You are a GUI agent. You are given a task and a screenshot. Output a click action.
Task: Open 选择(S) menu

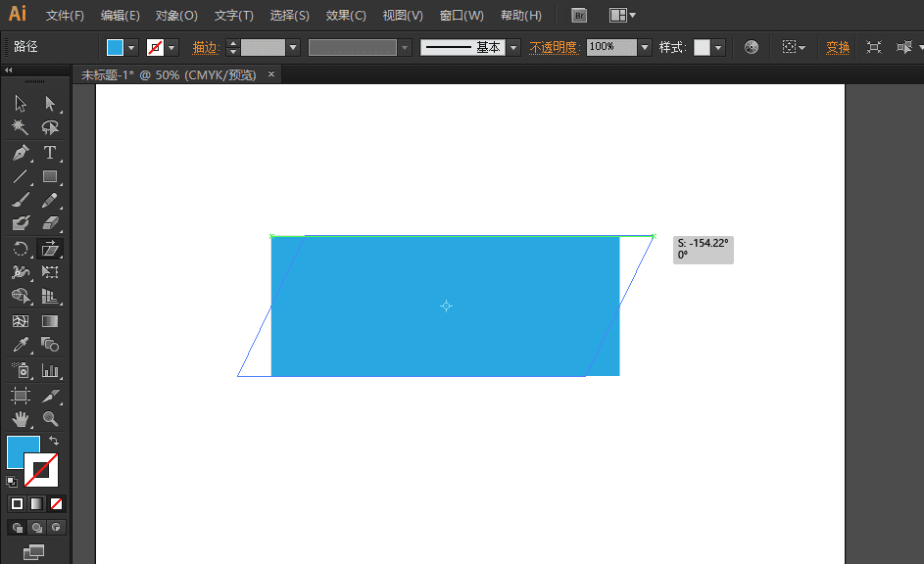(x=289, y=16)
